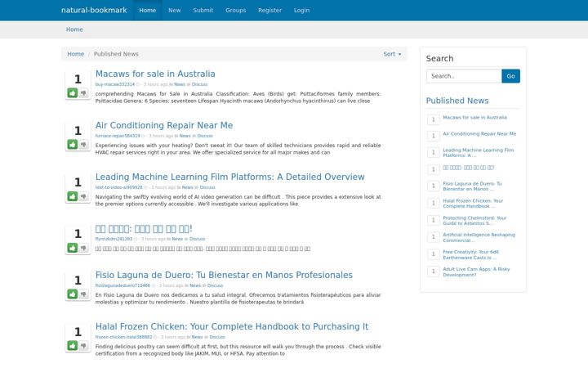Image resolution: width=588 pixels, height=368 pixels.
Task: Click the natural-bookmark site logo
Action: coord(94,10)
